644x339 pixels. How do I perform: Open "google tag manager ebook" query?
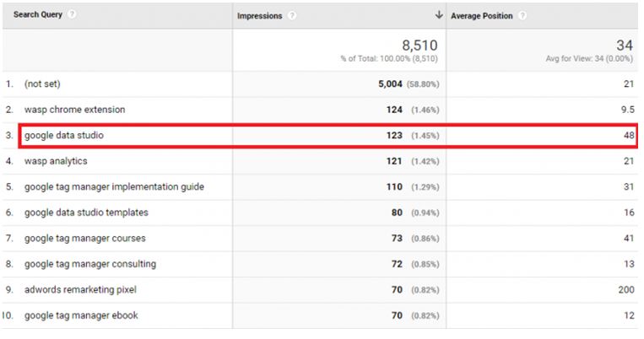tap(81, 315)
